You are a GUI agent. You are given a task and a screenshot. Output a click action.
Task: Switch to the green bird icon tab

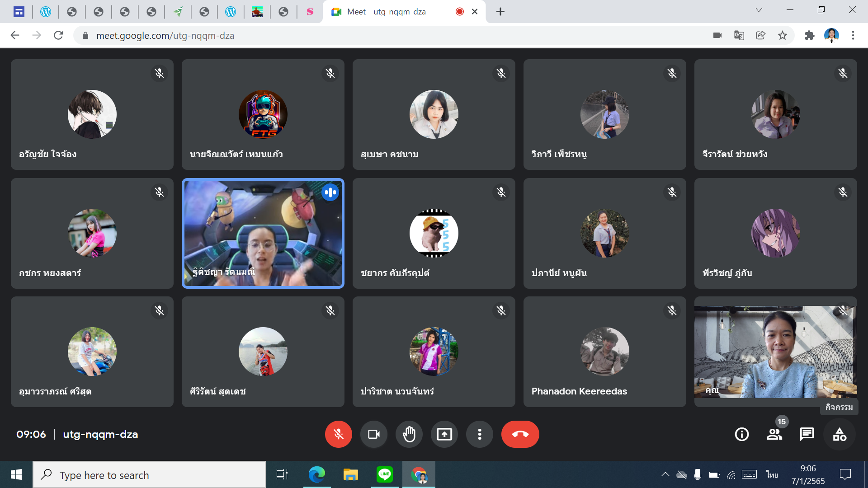click(x=178, y=12)
